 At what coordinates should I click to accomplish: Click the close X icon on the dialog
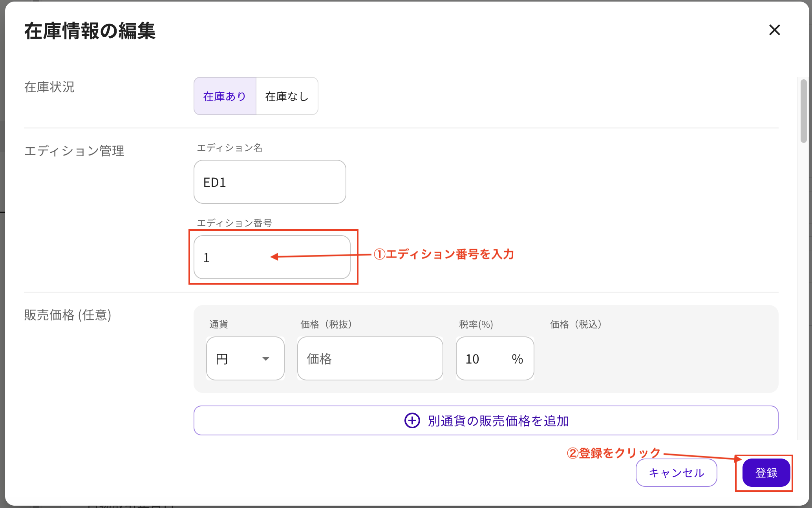775,30
